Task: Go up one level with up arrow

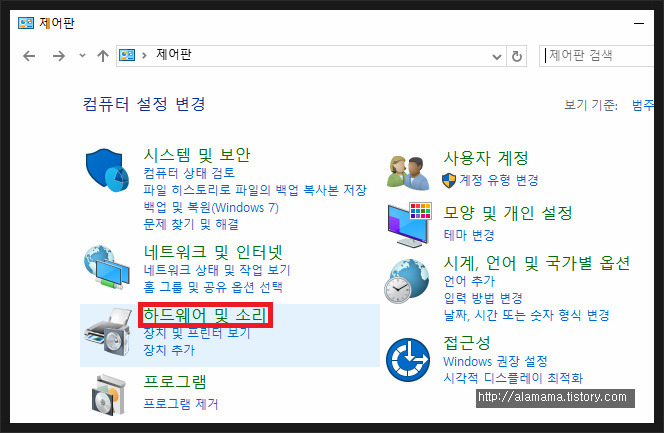Action: tap(102, 56)
